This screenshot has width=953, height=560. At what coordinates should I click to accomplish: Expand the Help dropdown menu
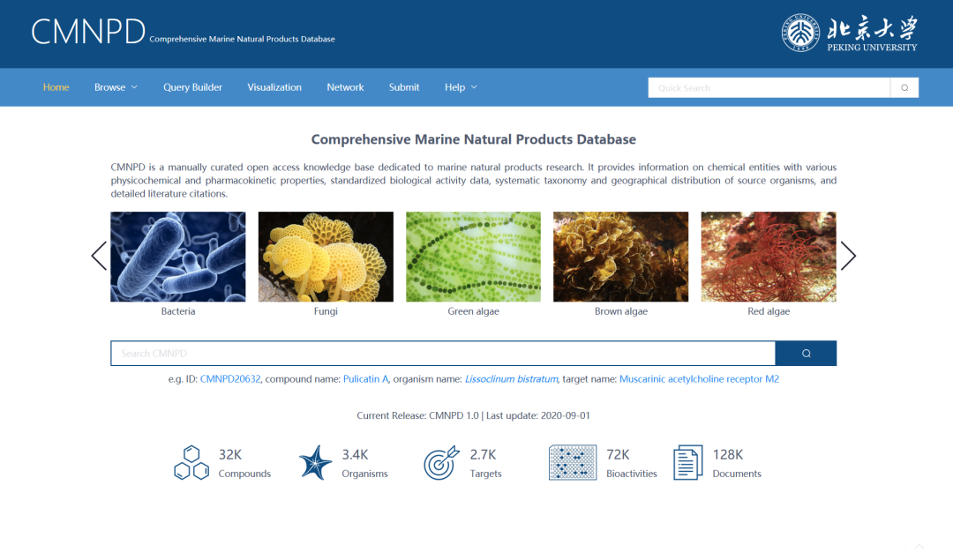(461, 87)
